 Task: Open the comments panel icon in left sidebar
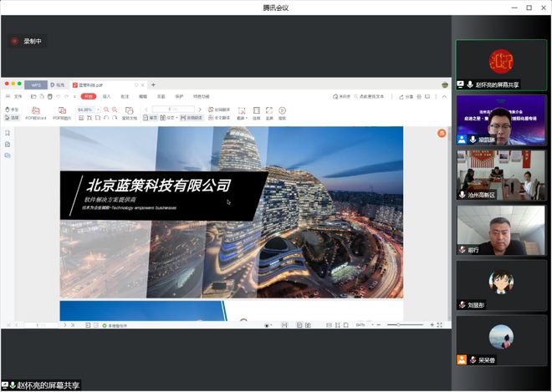(8, 155)
